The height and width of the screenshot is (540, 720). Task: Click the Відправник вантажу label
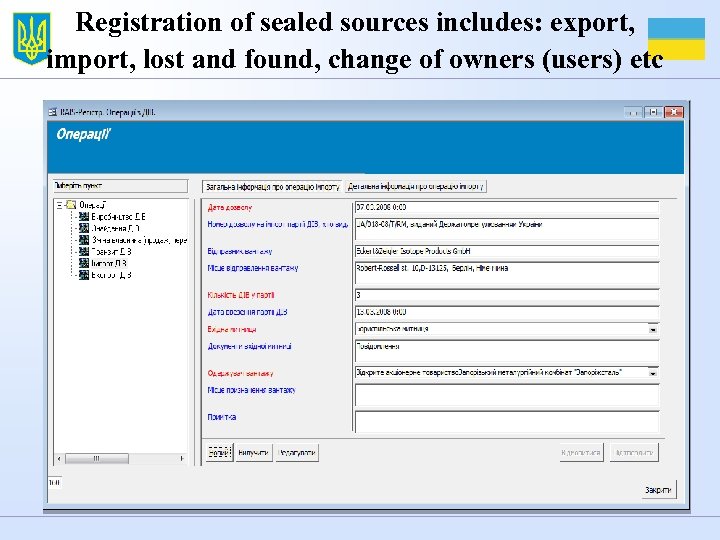click(x=240, y=252)
